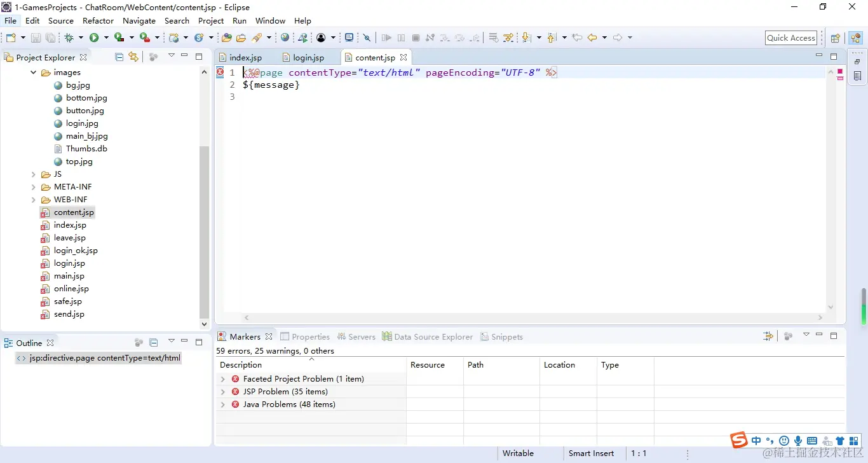Go back with yellow left arrow
Viewport: 868px width, 463px height.
tap(592, 38)
